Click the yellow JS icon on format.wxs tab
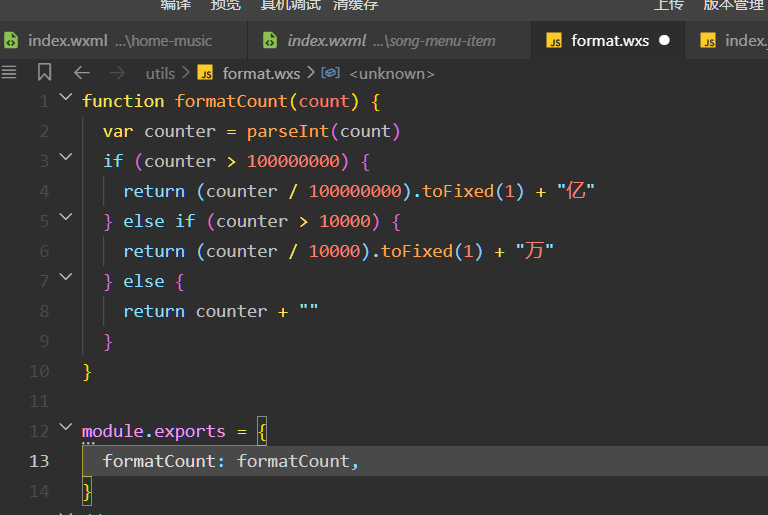 tap(553, 41)
